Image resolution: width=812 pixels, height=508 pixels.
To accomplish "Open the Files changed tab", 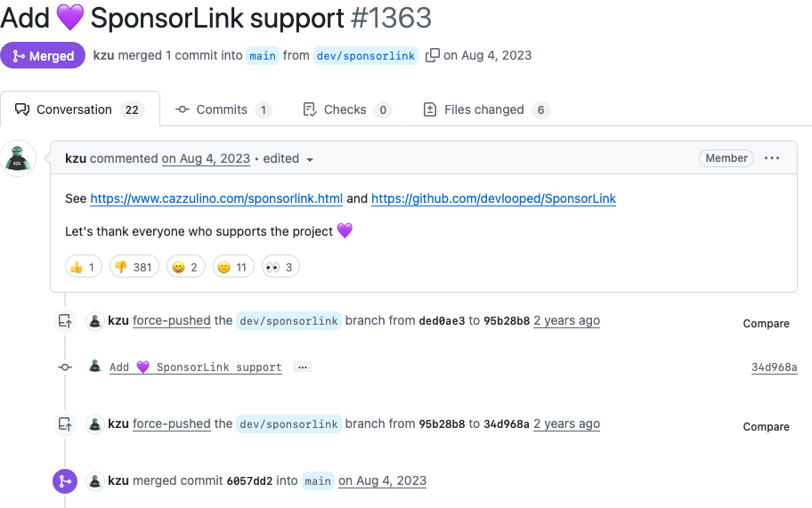I will (x=485, y=109).
